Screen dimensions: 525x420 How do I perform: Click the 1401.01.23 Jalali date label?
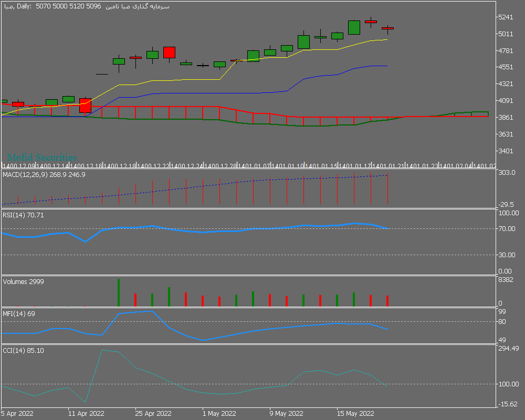[422, 166]
